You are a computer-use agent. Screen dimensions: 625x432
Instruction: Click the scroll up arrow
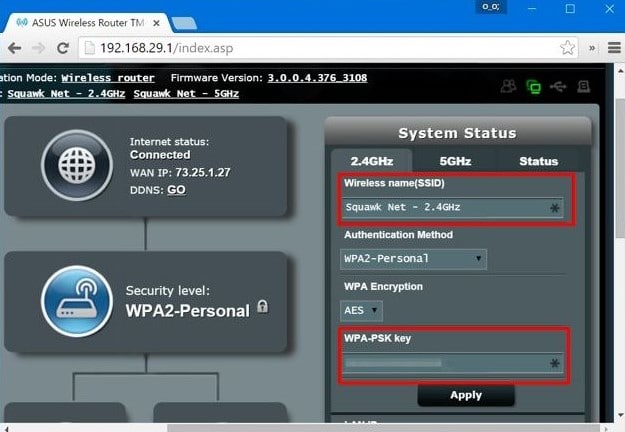620,71
